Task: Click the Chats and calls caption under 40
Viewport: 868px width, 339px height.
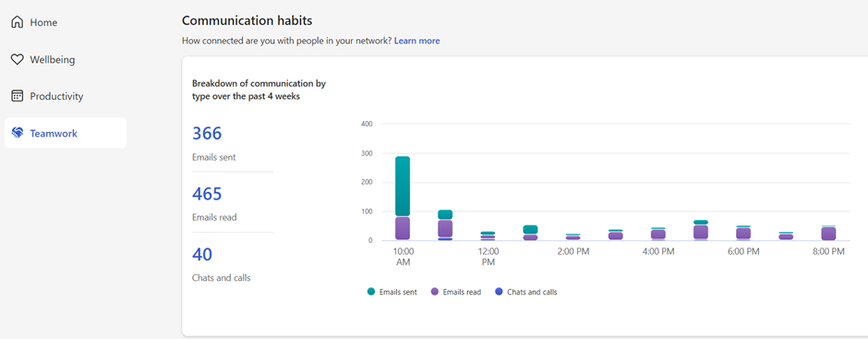Action: [222, 278]
